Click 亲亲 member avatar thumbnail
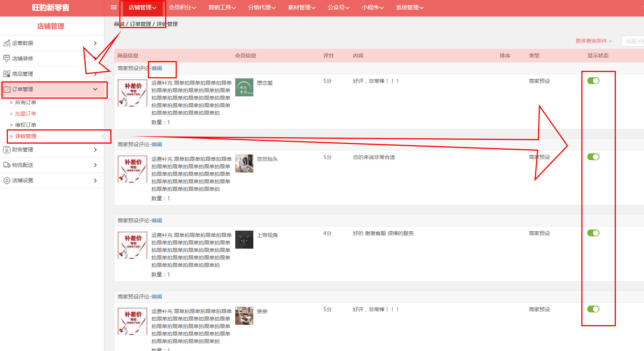This screenshot has width=644, height=351. (x=244, y=316)
